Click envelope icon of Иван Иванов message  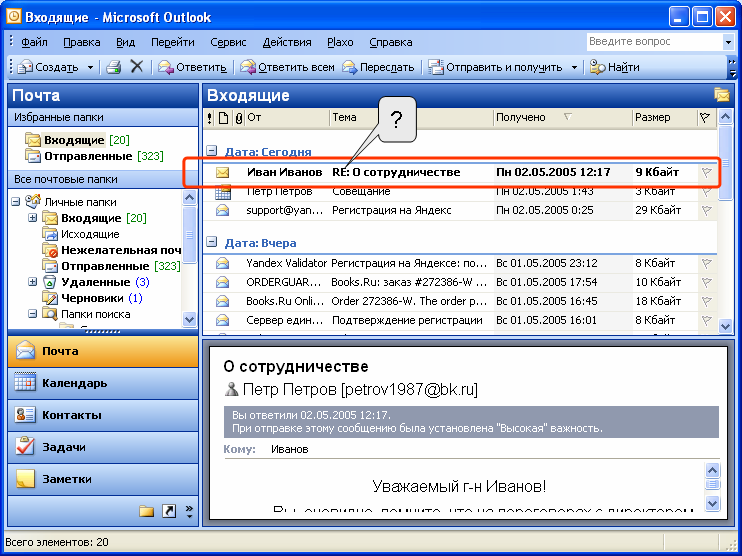(x=222, y=172)
